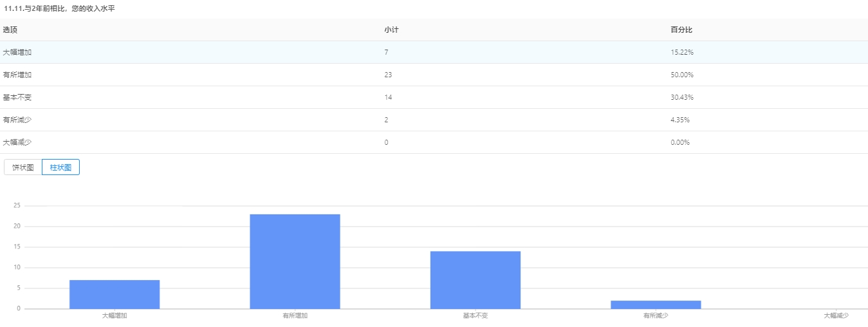Click the short 有所减少 bar

click(x=656, y=304)
